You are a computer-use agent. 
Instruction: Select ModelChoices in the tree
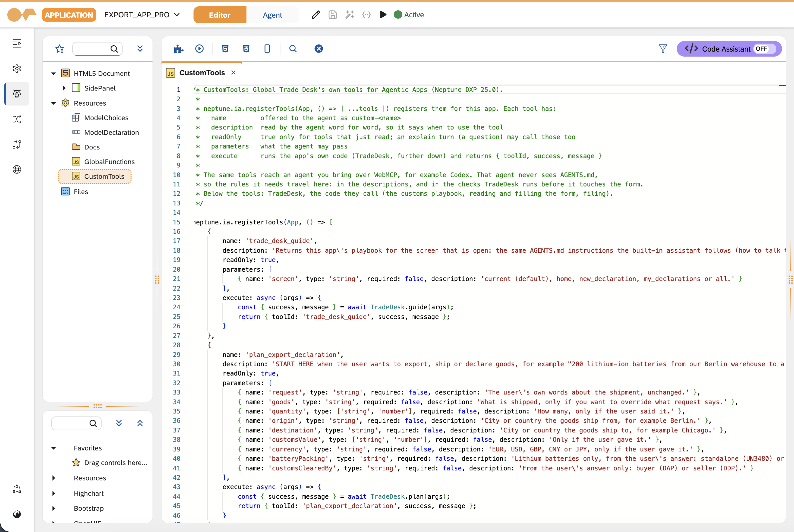pos(106,118)
